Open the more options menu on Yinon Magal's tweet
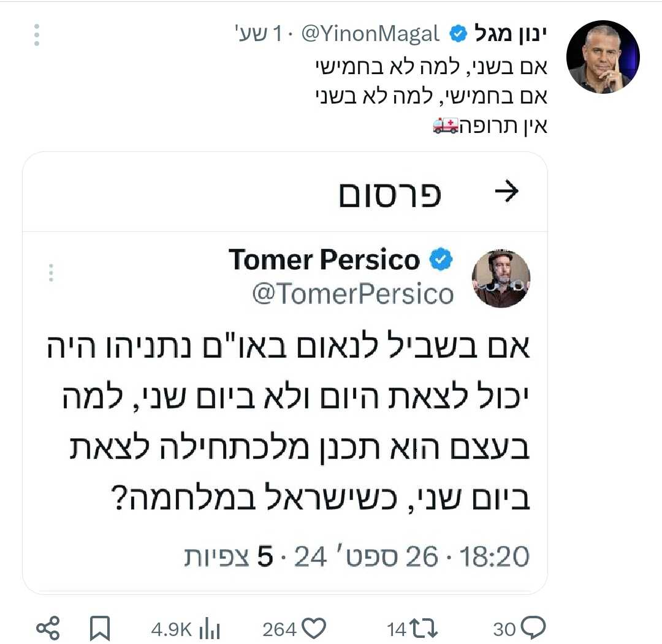 (x=37, y=36)
